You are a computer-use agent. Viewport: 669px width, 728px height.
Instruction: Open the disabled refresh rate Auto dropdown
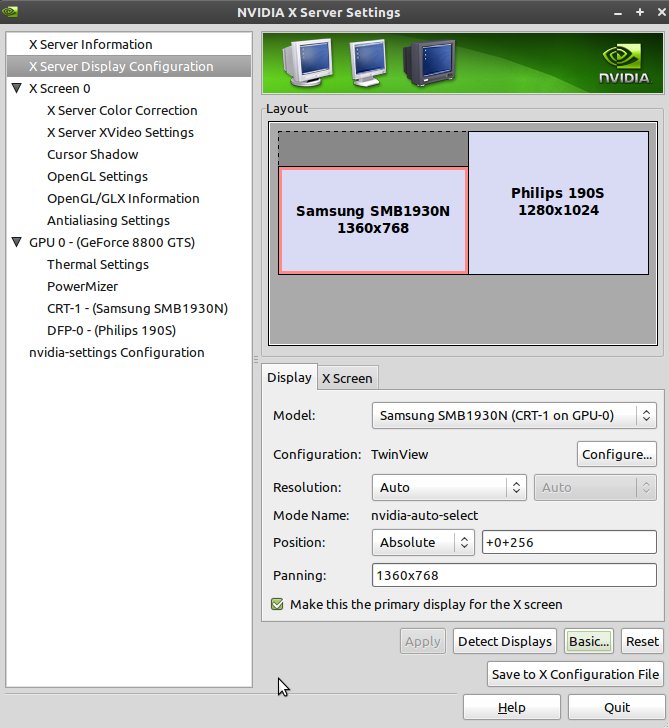[595, 488]
